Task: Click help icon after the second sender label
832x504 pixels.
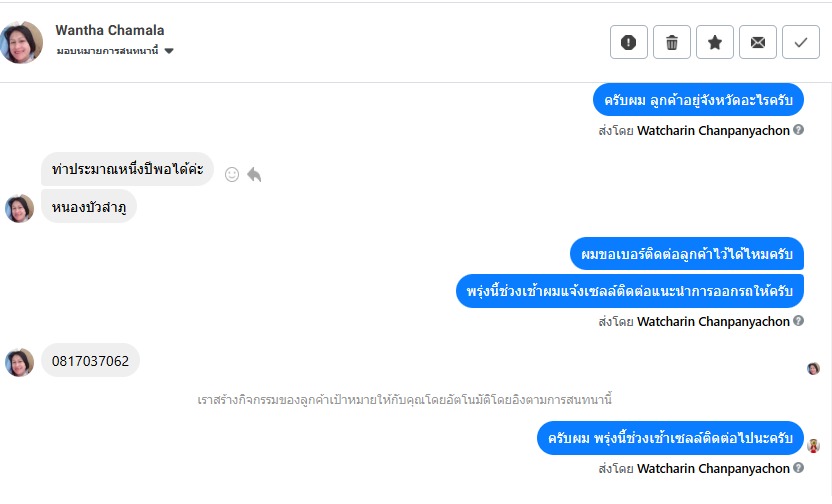Action: point(798,322)
